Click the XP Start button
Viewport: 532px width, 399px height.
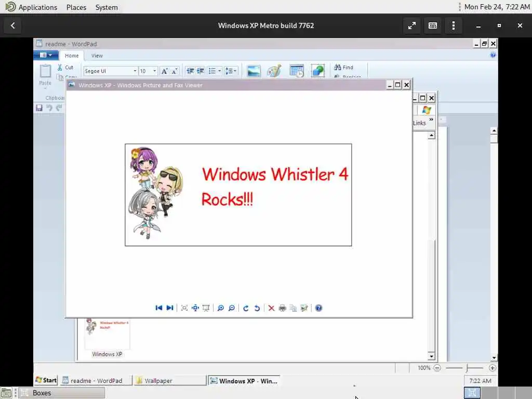46,380
